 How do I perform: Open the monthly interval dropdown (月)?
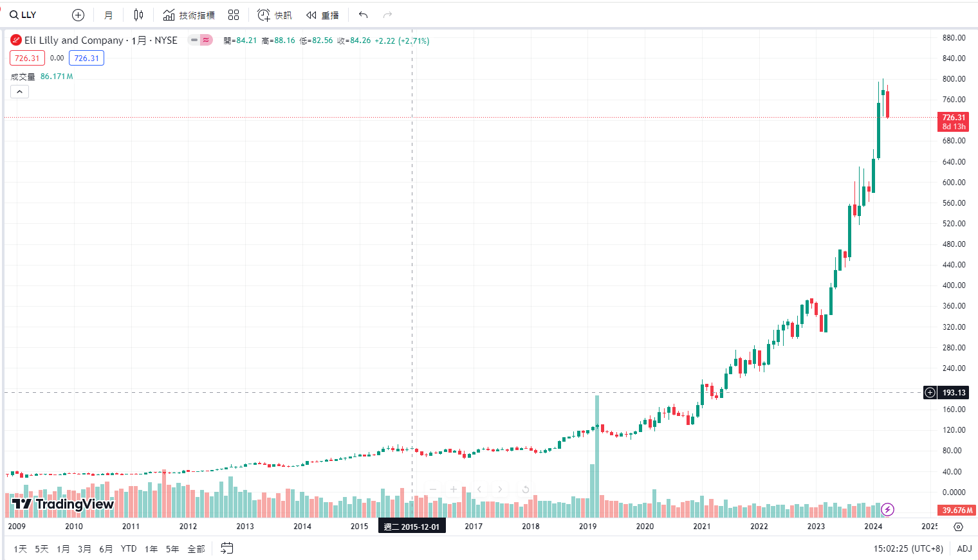pos(108,15)
